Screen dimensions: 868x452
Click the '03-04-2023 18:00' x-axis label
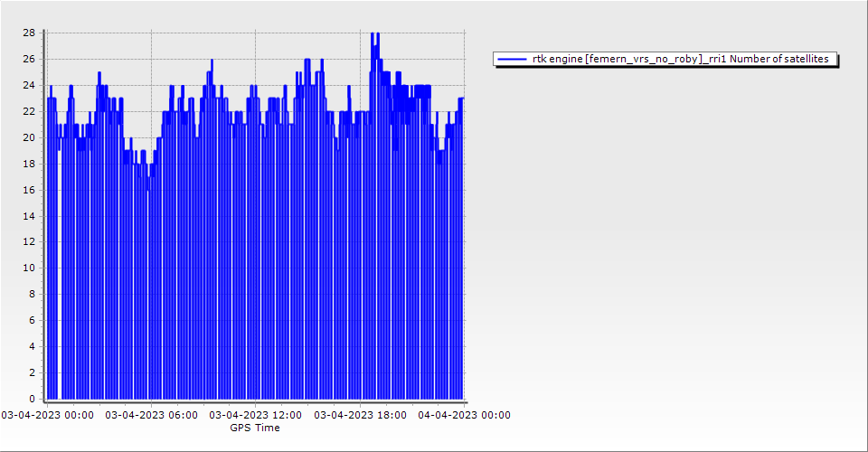(360, 416)
